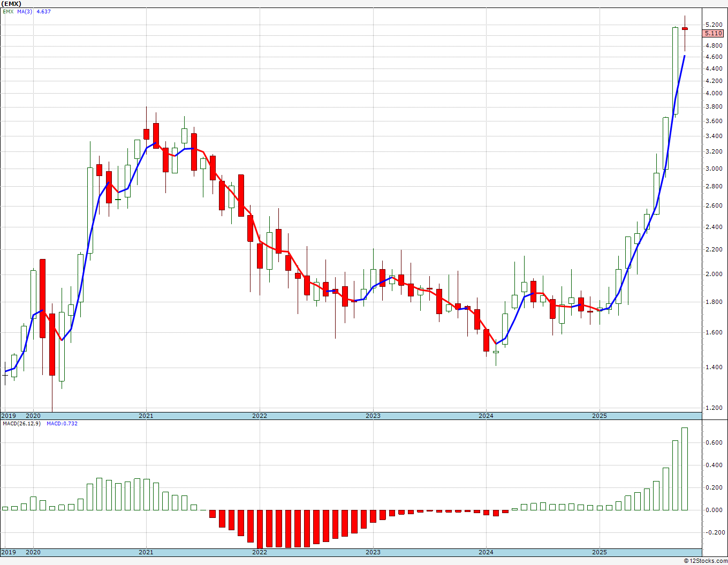Click the 0.600 MACD axis label
This screenshot has width=728, height=565.
[x=714, y=442]
